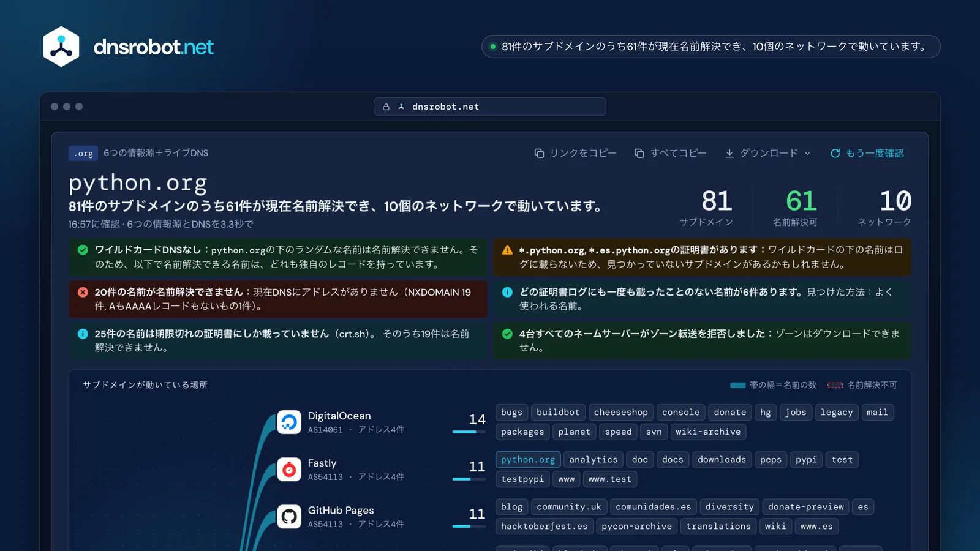Click the 81 サブドメイン statistic
This screenshot has width=980, height=551.
[x=706, y=208]
